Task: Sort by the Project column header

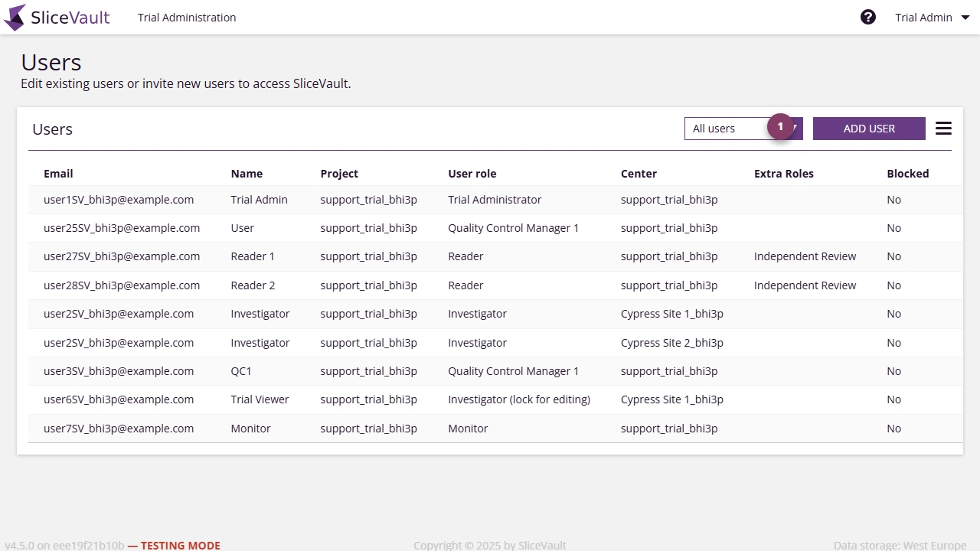Action: point(339,174)
